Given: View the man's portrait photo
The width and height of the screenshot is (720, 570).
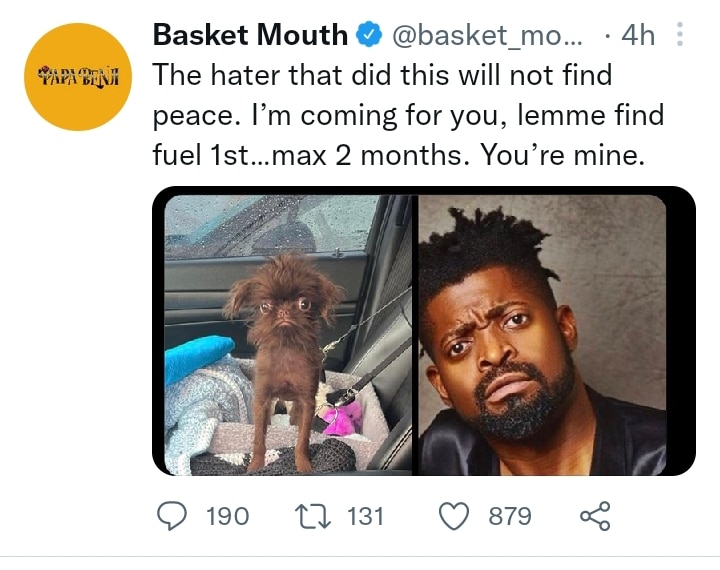Looking at the screenshot, I should coord(542,335).
